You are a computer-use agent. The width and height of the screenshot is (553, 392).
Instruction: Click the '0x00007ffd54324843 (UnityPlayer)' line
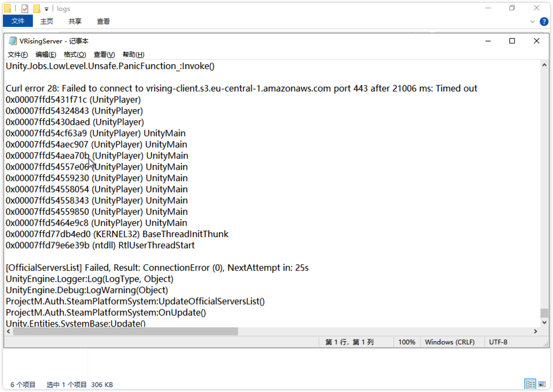74,111
